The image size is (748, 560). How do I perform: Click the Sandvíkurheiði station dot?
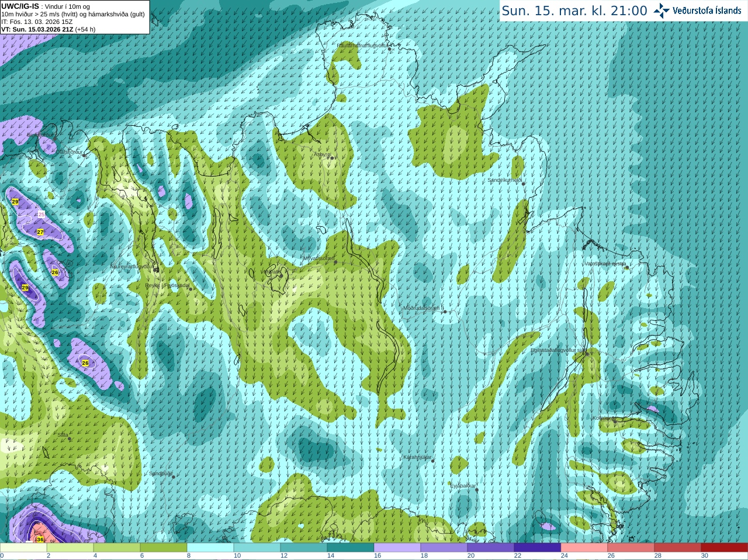[524, 184]
